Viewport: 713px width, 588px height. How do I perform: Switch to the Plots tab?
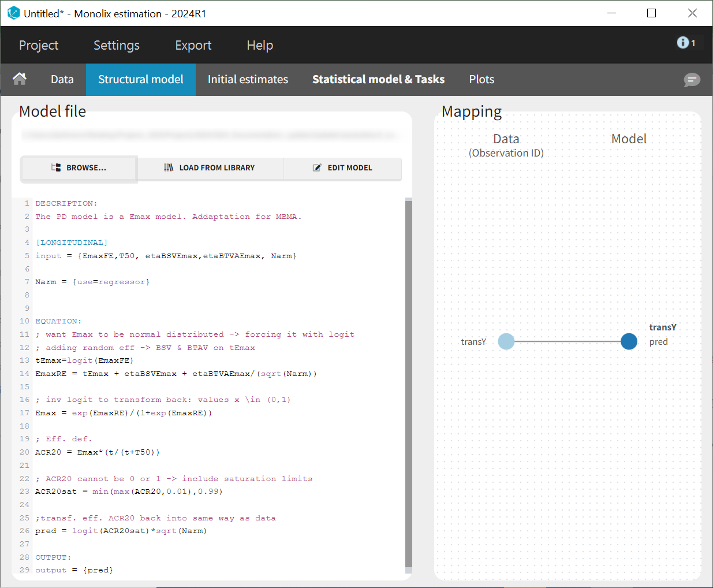(481, 79)
